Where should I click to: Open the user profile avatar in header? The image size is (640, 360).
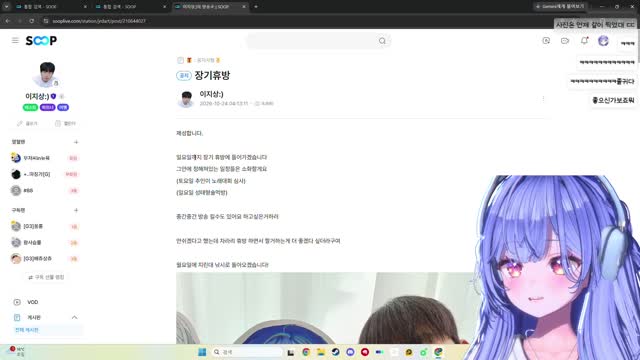coord(603,40)
